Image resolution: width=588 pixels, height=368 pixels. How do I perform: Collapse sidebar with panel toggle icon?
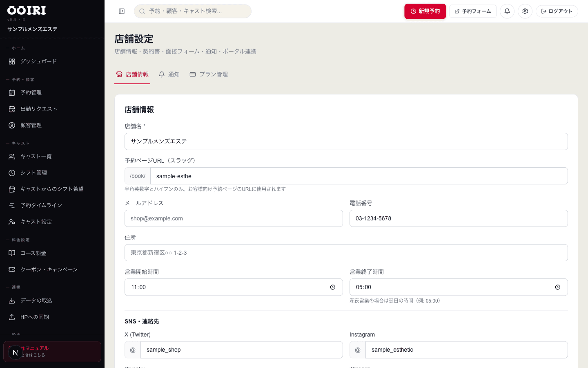(122, 11)
